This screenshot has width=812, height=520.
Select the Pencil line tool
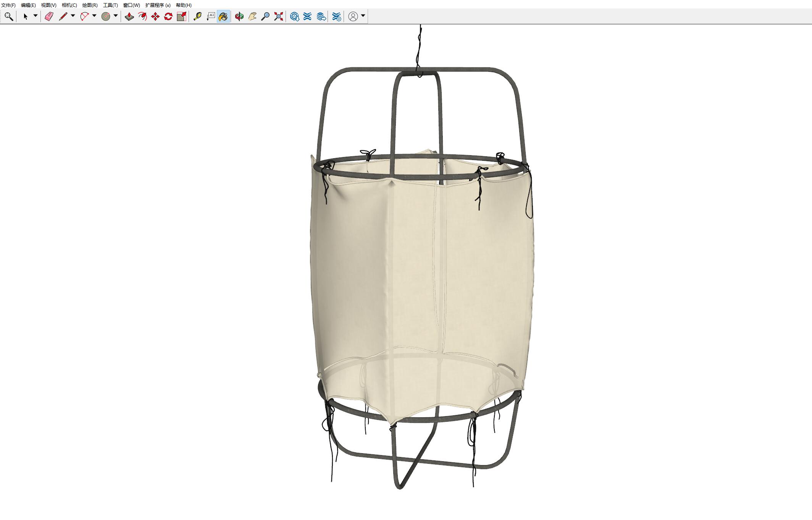point(63,16)
